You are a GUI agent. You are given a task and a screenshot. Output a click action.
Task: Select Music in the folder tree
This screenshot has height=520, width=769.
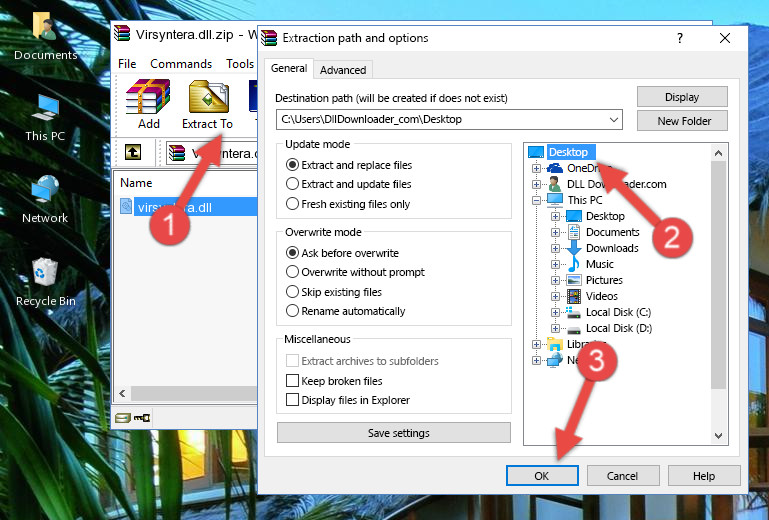(x=599, y=264)
